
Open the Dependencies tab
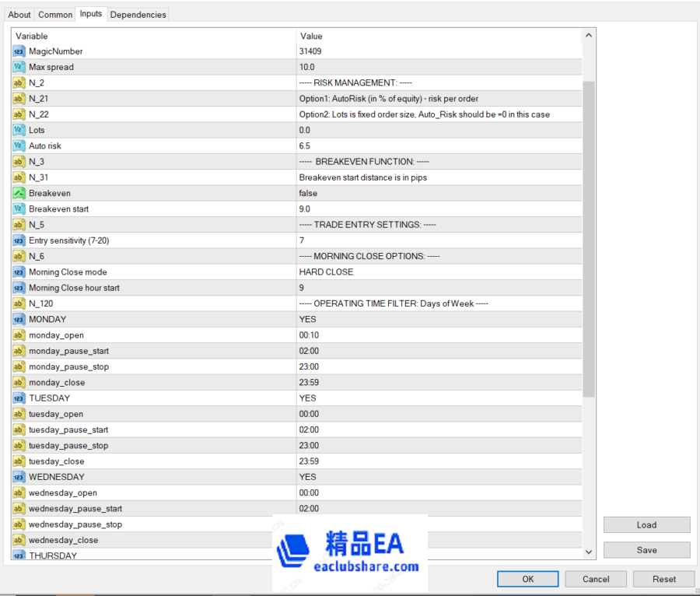[x=138, y=15]
